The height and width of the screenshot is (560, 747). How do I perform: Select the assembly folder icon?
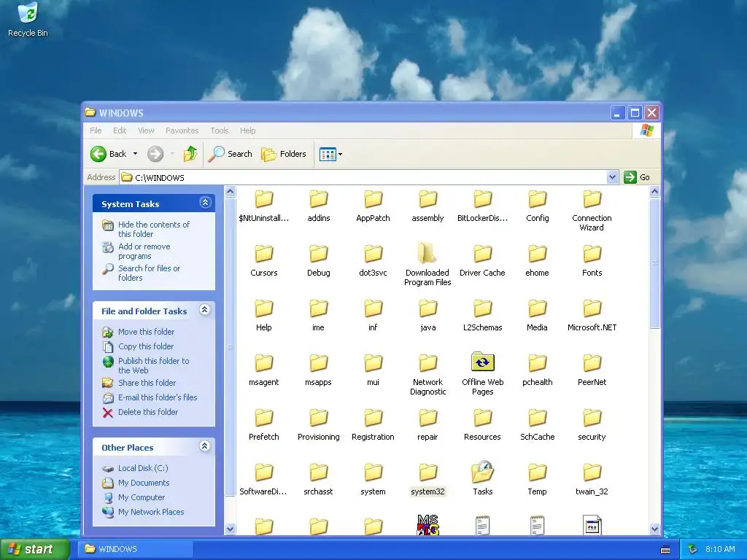(x=427, y=199)
